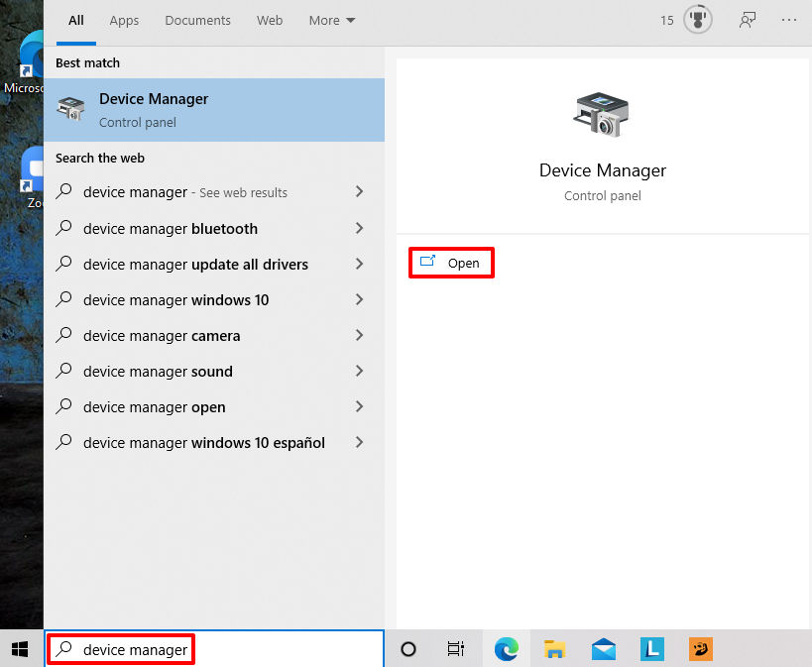Expand arrow for device manager sound
Image resolution: width=812 pixels, height=667 pixels.
[359, 372]
